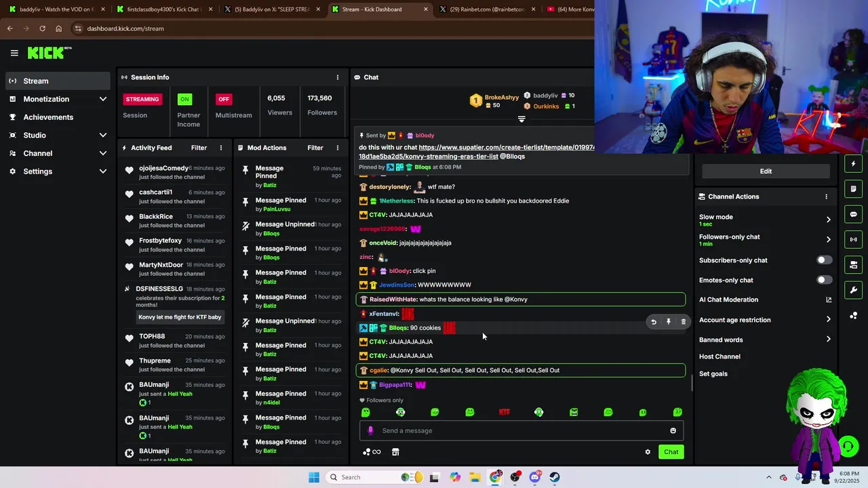Open the Activity Feed Filter
The height and width of the screenshot is (488, 868).
199,148
